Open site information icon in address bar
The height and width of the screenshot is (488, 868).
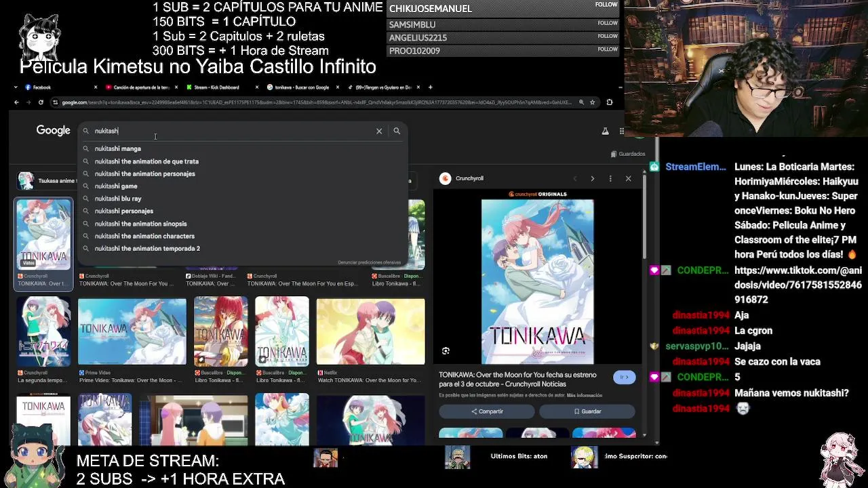click(x=56, y=102)
